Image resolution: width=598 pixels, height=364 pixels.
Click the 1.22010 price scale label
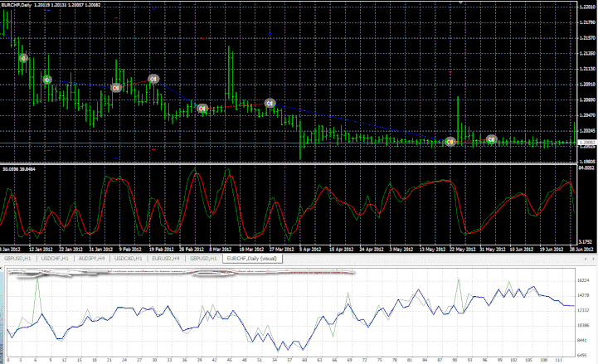click(587, 7)
